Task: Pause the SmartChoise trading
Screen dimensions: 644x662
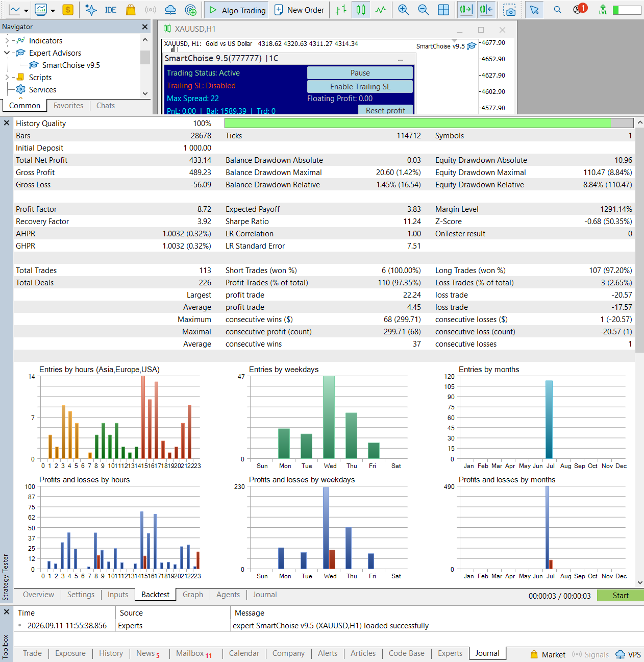Action: [x=360, y=73]
